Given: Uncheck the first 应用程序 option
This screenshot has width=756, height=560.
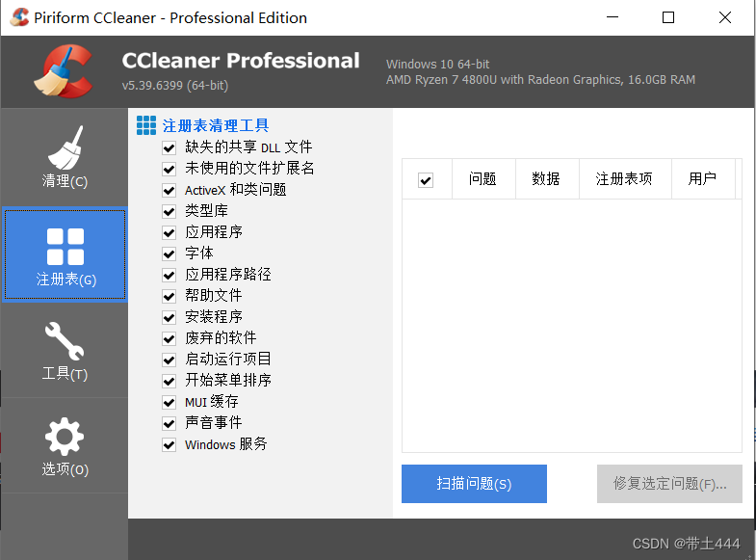Looking at the screenshot, I should tap(169, 232).
